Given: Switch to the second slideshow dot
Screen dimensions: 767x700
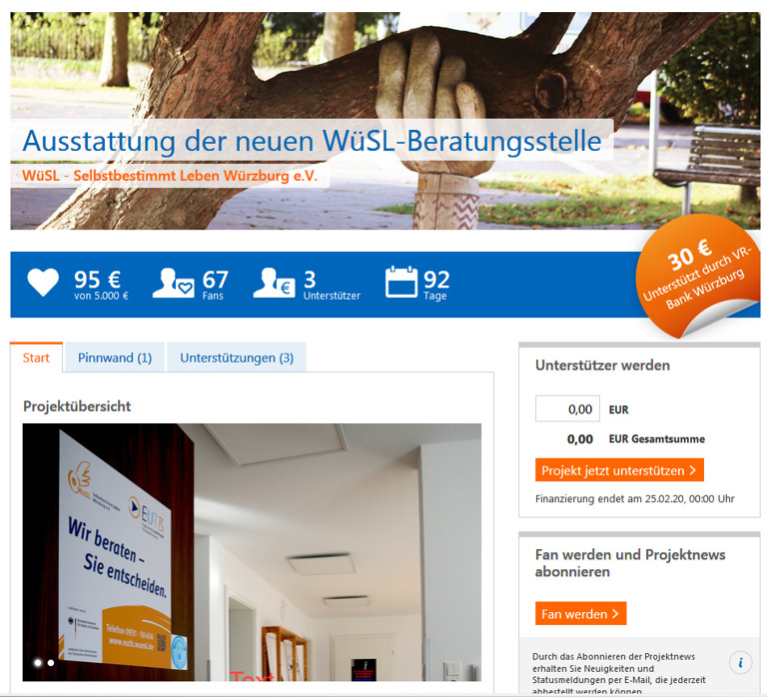Looking at the screenshot, I should tap(51, 662).
